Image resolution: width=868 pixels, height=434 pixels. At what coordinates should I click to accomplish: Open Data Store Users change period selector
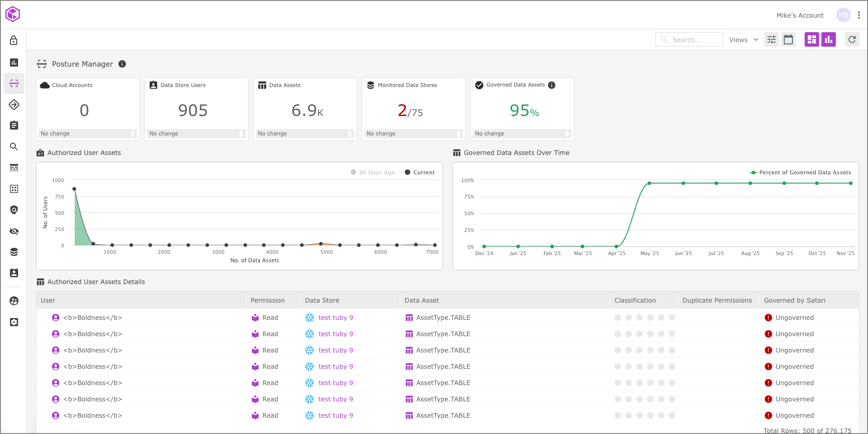(x=196, y=134)
